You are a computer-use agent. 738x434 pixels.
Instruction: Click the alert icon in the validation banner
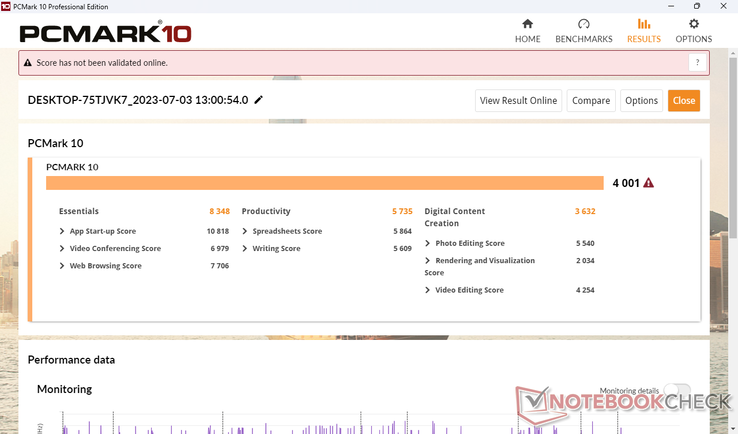(28, 63)
